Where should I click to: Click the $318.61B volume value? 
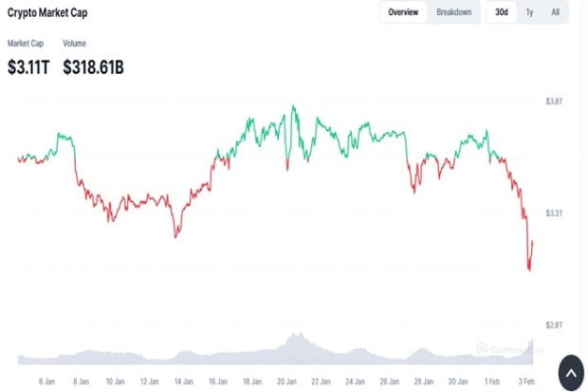point(93,66)
